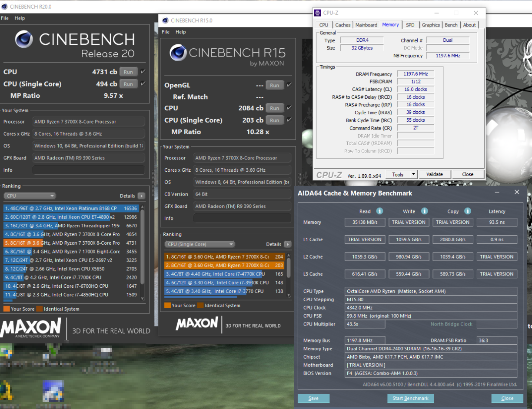This screenshot has height=409, width=532.
Task: Click Start Benchmark in AIDA64
Action: (411, 398)
